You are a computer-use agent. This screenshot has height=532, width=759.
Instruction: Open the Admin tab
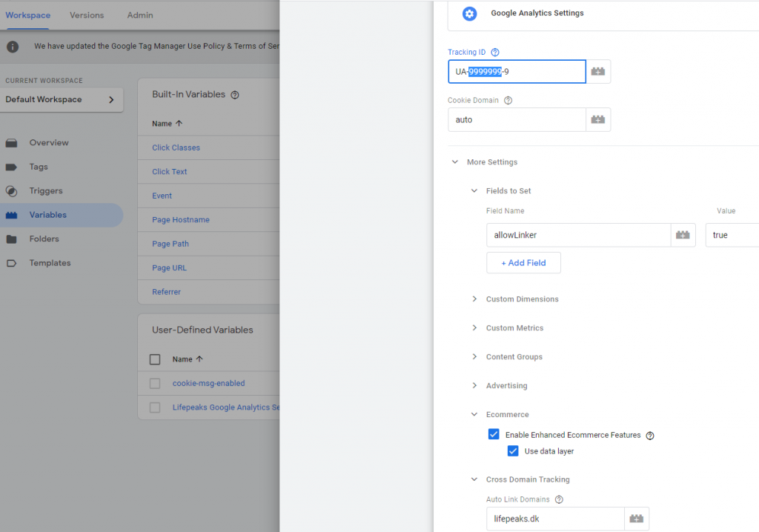point(140,15)
